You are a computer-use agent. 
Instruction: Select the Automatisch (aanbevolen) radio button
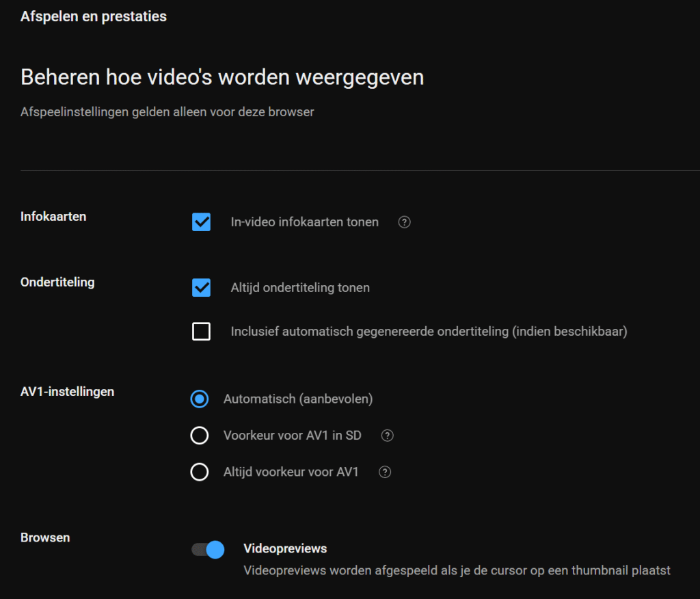coord(200,399)
